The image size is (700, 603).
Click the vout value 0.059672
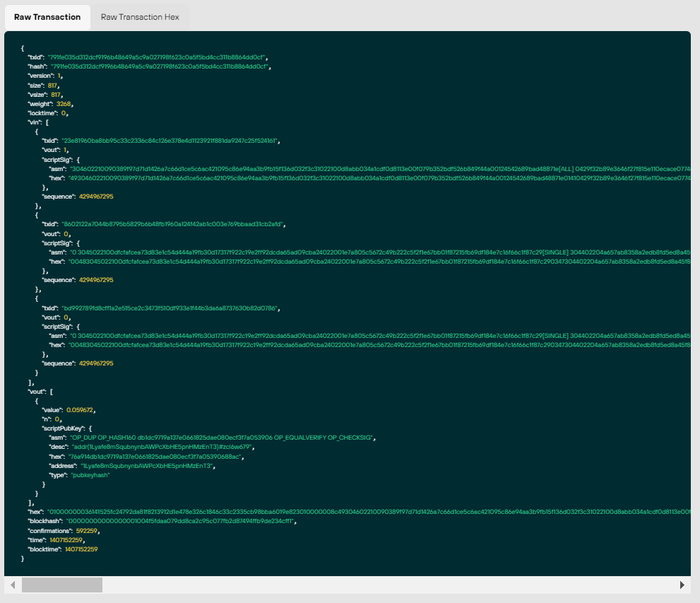click(80, 409)
